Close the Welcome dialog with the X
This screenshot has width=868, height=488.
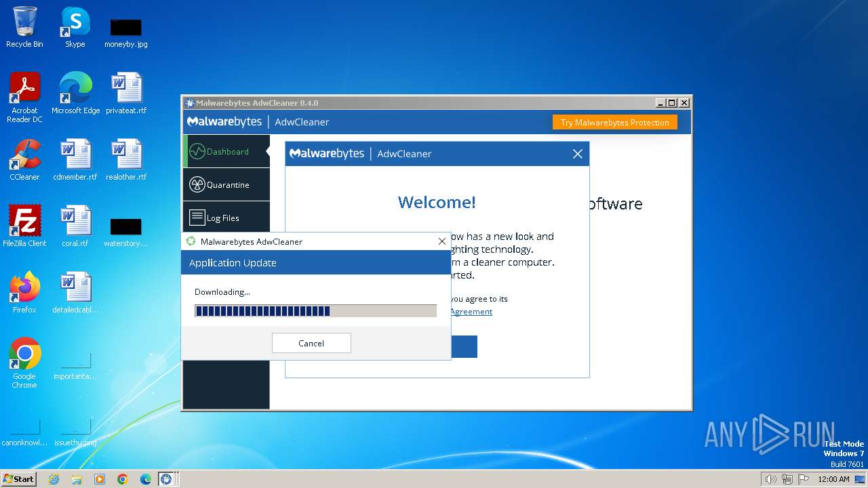(x=577, y=154)
